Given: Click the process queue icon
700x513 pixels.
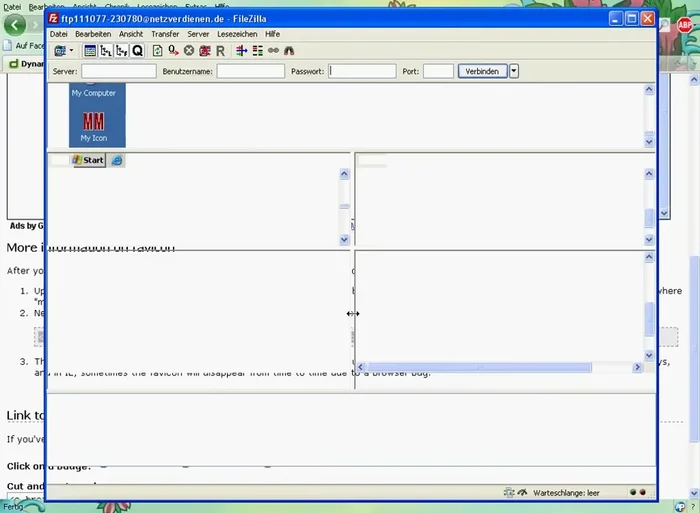Looking at the screenshot, I should pyautogui.click(x=173, y=51).
